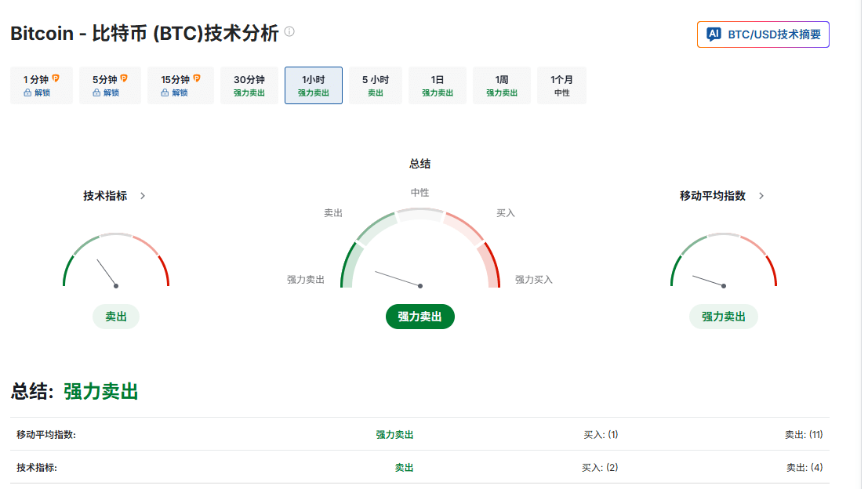The image size is (868, 489).
Task: Click 强力卖出 value in 移动平均指数 row
Action: (x=394, y=435)
